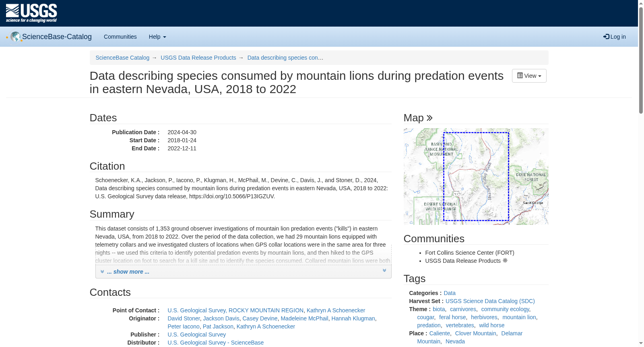
Task: Click the end date value 2022-12-11
Action: (x=182, y=148)
